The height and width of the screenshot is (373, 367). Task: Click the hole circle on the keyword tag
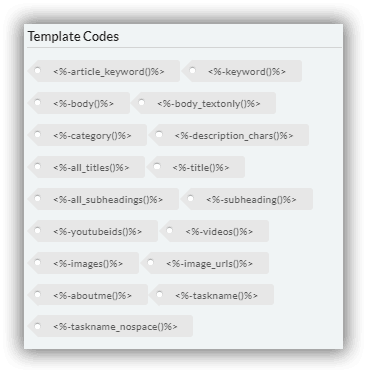192,70
